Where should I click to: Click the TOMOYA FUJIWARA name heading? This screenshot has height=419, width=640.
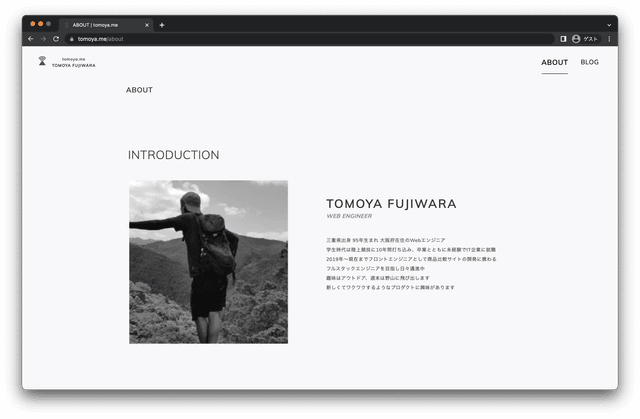click(391, 204)
